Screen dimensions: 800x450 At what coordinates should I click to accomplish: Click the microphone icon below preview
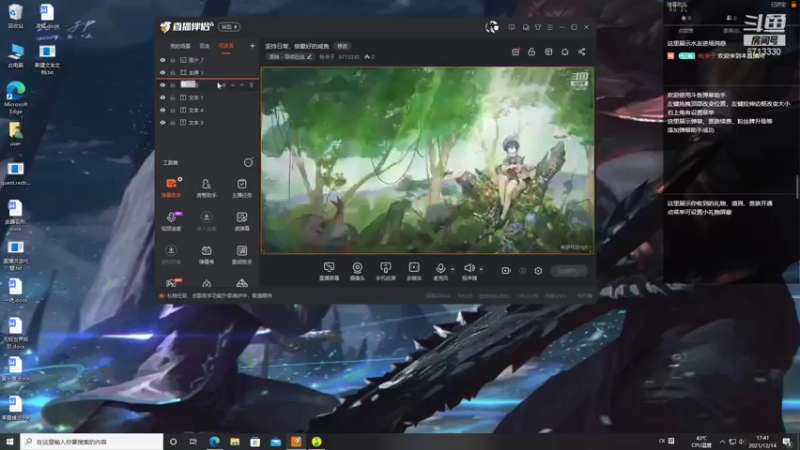click(440, 268)
